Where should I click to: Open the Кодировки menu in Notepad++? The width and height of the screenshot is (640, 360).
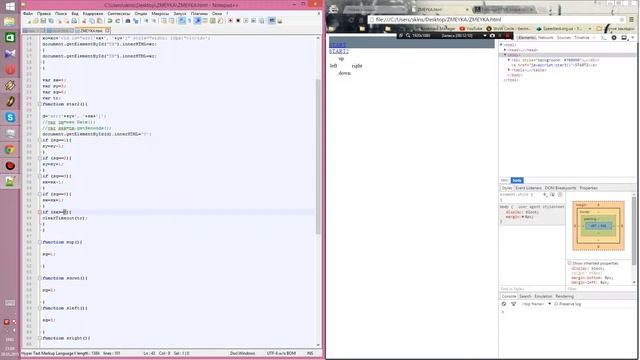(93, 13)
